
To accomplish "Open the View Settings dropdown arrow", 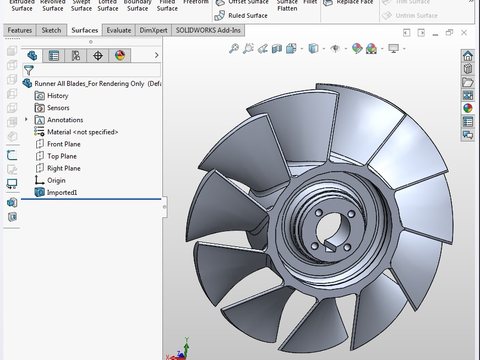I will tap(404, 49).
